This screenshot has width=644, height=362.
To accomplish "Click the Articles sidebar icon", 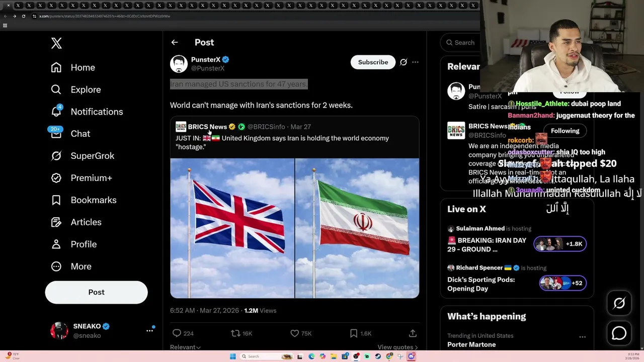I will click(x=56, y=222).
